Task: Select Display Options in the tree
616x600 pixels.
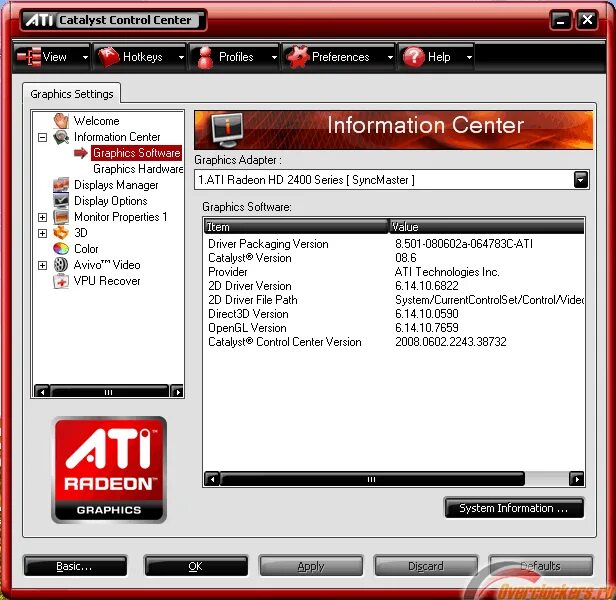Action: click(110, 201)
